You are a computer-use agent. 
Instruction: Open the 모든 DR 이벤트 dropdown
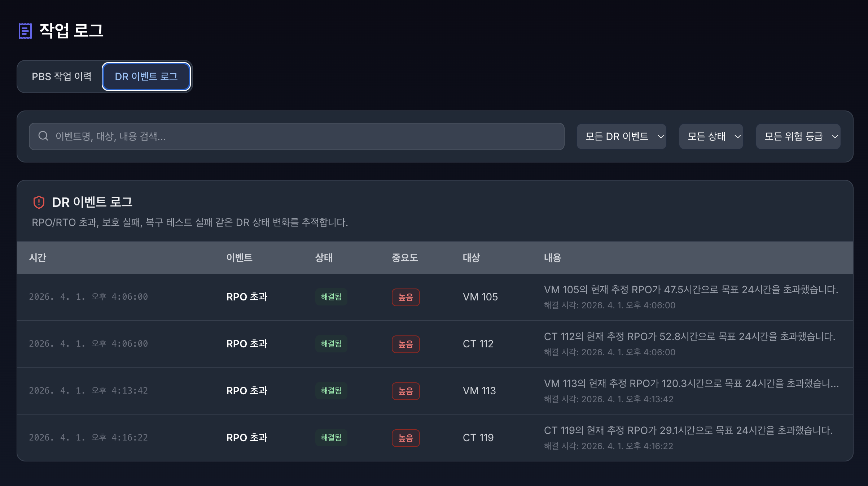[621, 136]
